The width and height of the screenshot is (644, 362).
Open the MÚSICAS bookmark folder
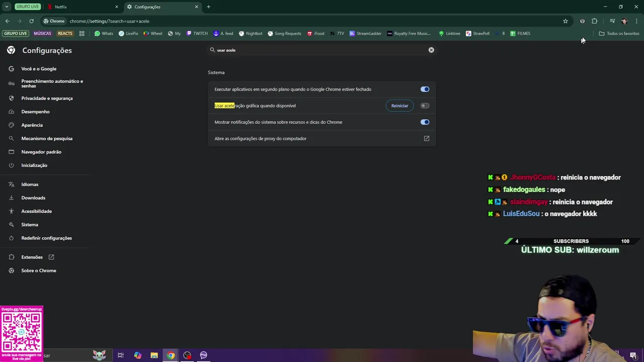pos(42,34)
